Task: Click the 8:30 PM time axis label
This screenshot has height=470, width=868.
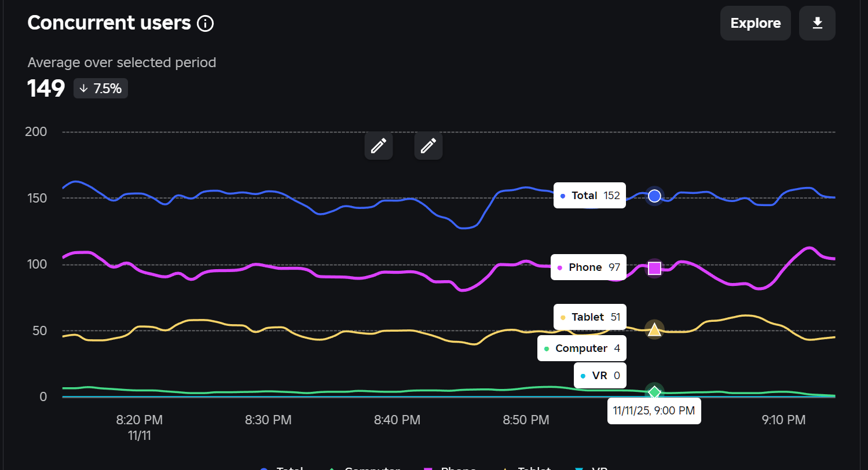Action: [x=268, y=420]
